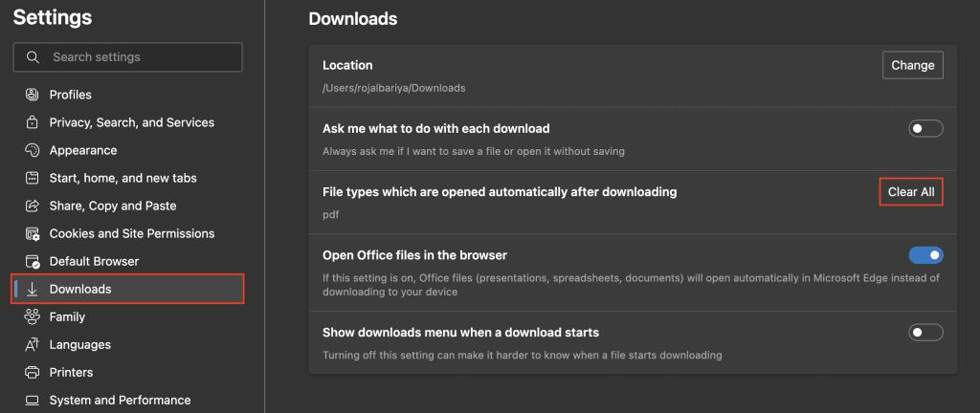Disable Open Office files in the browser
The image size is (980, 413).
pyautogui.click(x=925, y=255)
